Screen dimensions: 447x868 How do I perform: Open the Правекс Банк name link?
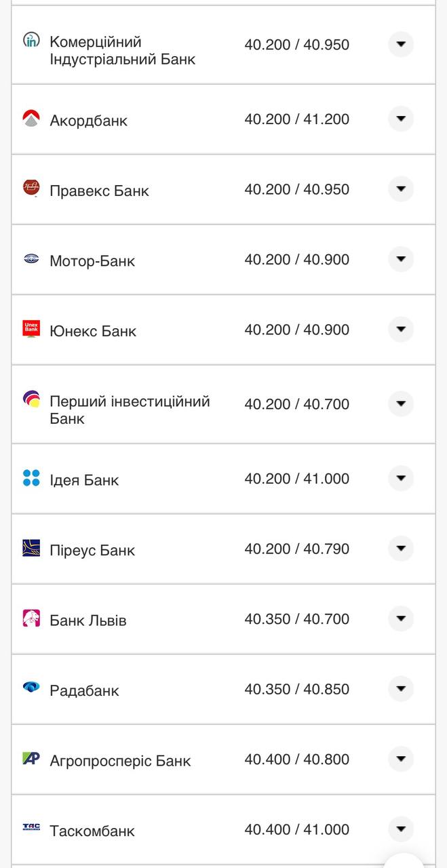click(x=99, y=191)
